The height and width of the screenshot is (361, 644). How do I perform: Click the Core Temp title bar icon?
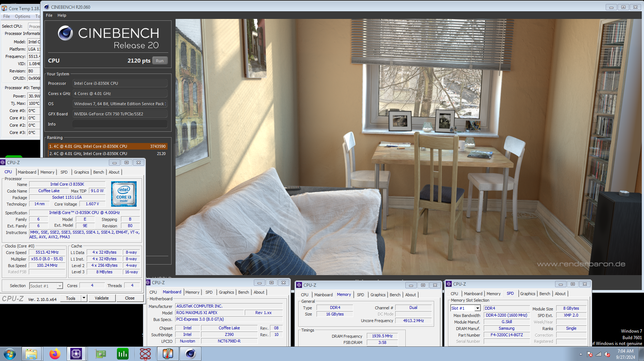coord(4,8)
